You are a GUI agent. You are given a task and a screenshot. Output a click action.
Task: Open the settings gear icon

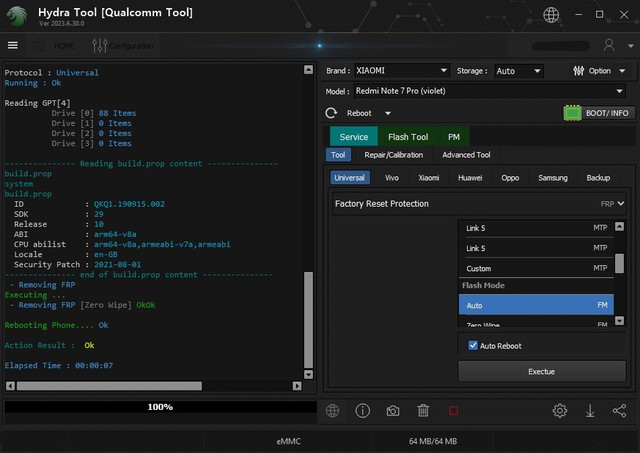click(x=560, y=410)
